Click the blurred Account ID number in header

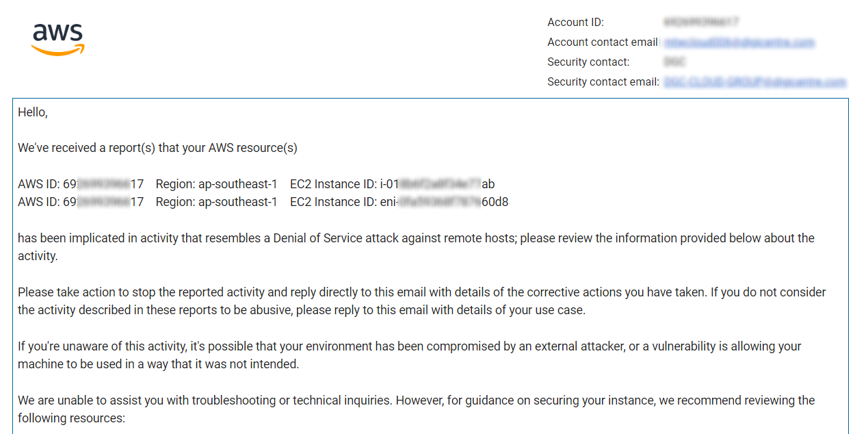tap(701, 23)
